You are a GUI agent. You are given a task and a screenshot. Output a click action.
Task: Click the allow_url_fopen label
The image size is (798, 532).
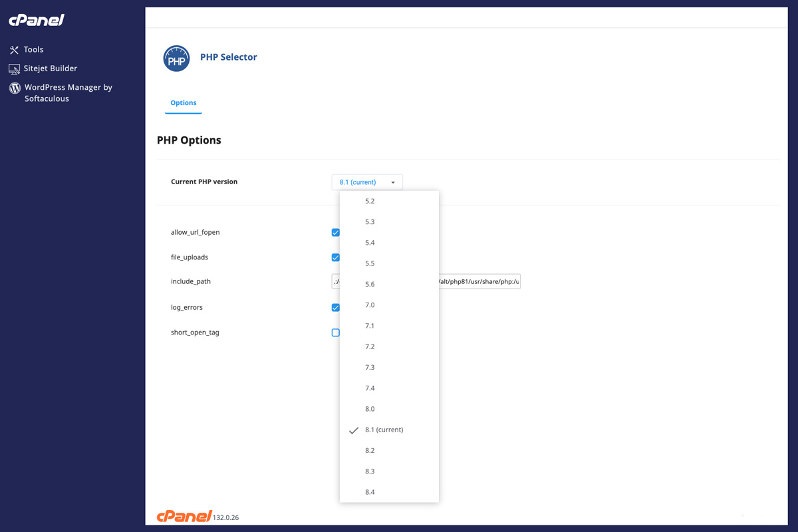click(x=196, y=233)
